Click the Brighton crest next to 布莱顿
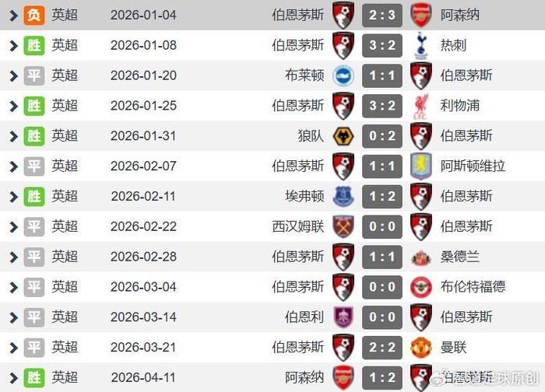The height and width of the screenshot is (392, 545). [343, 75]
